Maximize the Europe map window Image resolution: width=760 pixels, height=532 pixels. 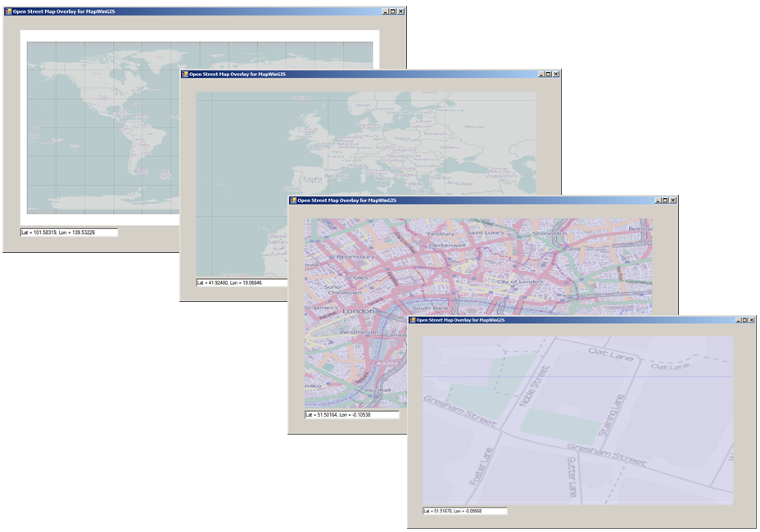coord(548,74)
